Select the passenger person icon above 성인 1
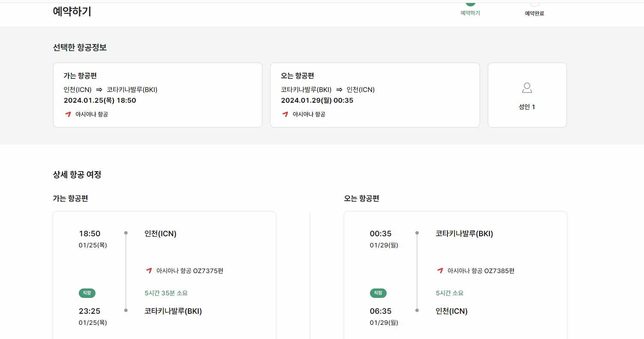Viewport: 644px width, 339px height. coord(527,88)
